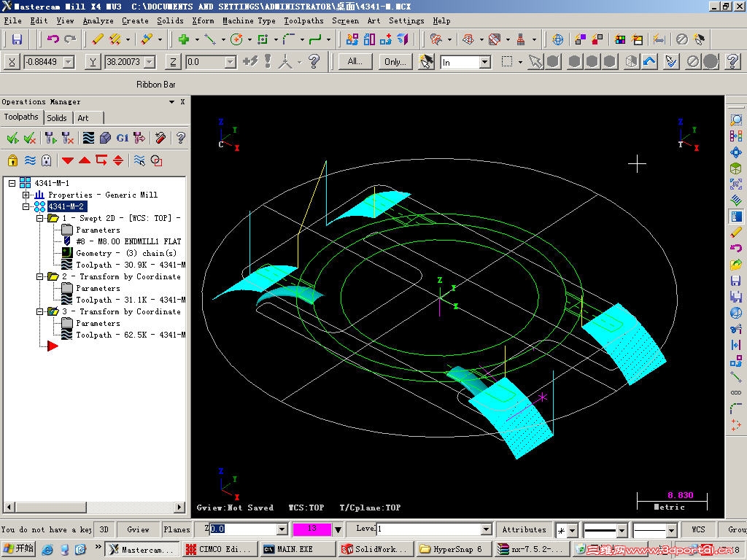Click the Undo arrow icon
Screen dimensions: 747x560
click(53, 39)
